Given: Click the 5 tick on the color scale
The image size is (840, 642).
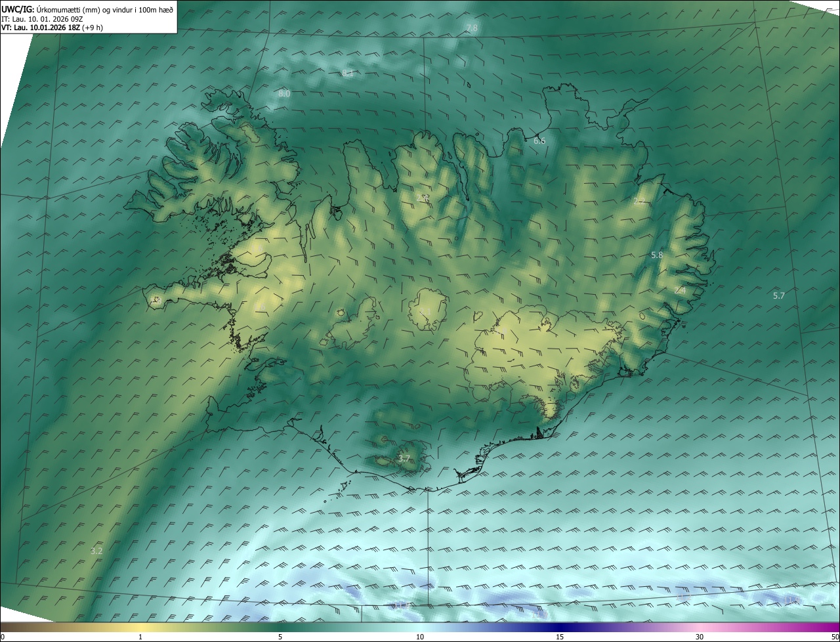Looking at the screenshot, I should [280, 637].
